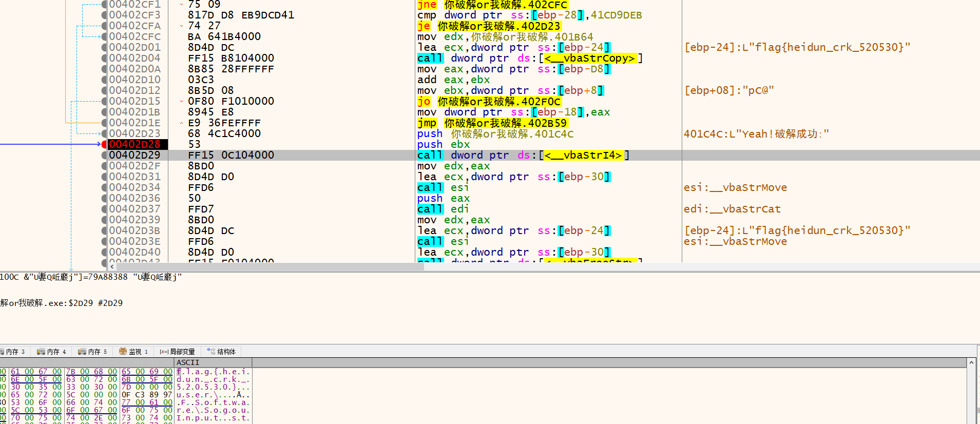Select address 00402D2F in disassembly

tap(134, 166)
